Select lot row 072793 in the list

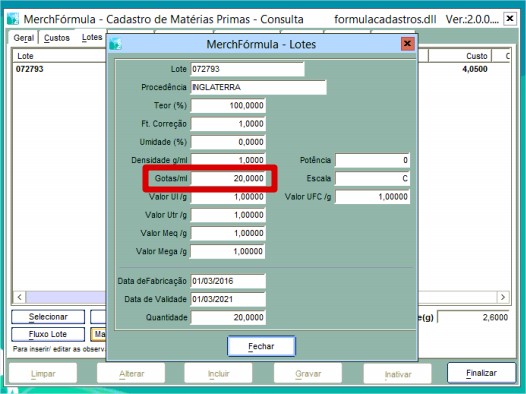click(60, 69)
